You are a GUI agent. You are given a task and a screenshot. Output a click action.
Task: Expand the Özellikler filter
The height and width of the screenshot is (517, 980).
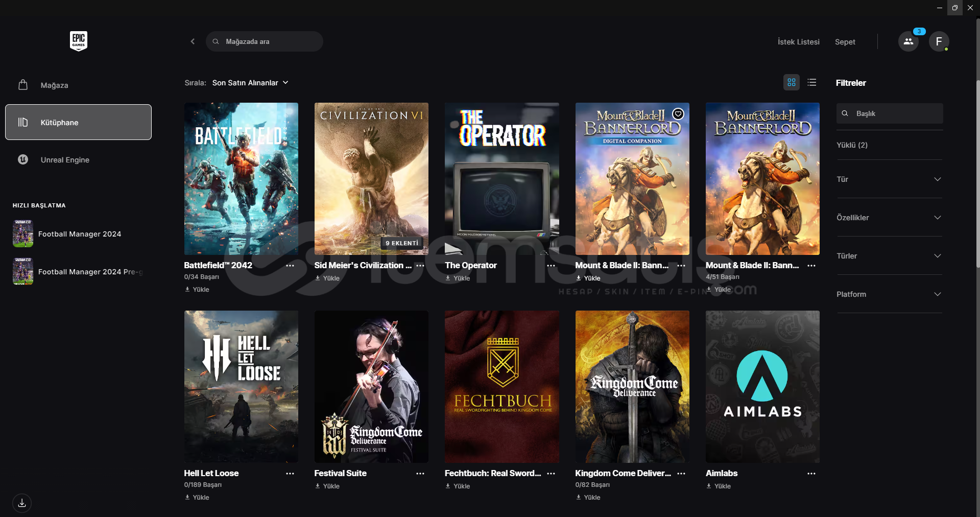889,218
